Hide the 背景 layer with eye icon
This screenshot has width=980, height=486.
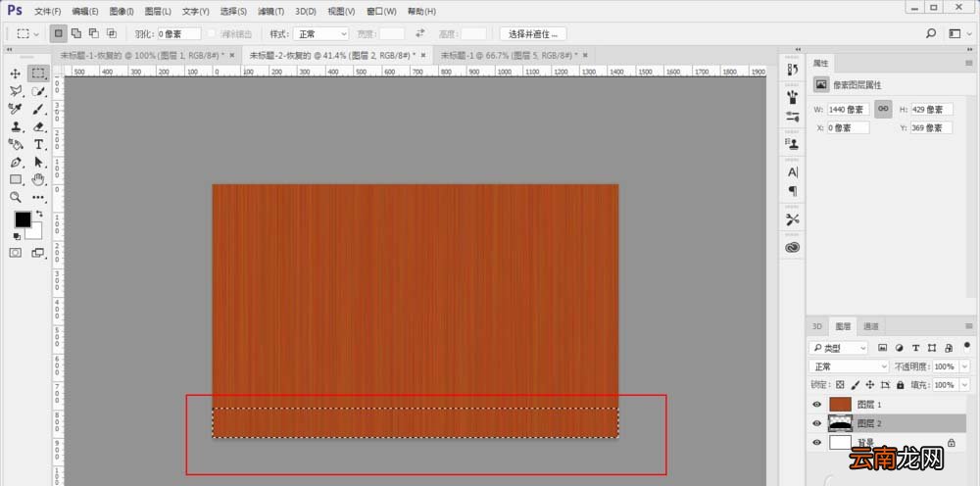816,442
